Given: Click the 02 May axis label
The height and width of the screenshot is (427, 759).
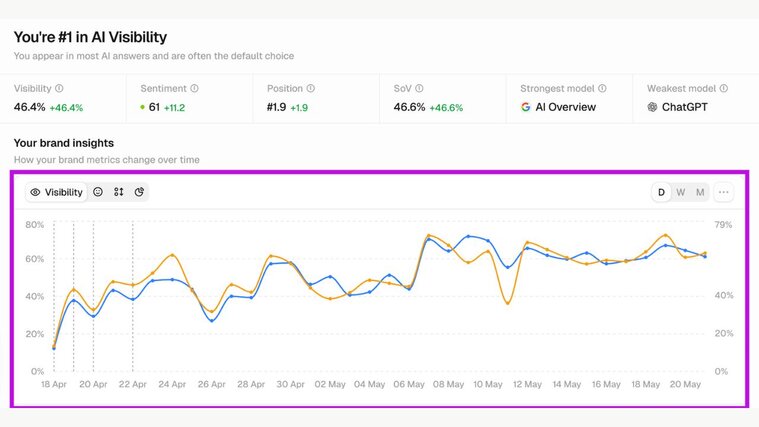Looking at the screenshot, I should click(x=330, y=384).
